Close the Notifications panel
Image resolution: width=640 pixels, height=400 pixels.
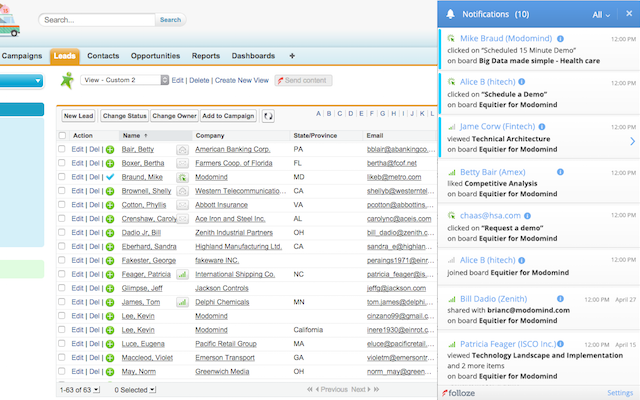coord(629,13)
